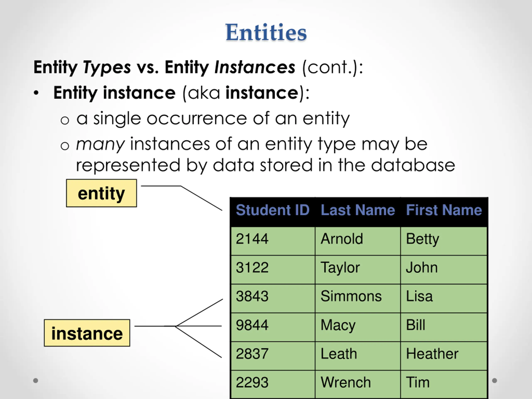Select table cell 'Tim'
The height and width of the screenshot is (399, 532).
click(x=444, y=384)
